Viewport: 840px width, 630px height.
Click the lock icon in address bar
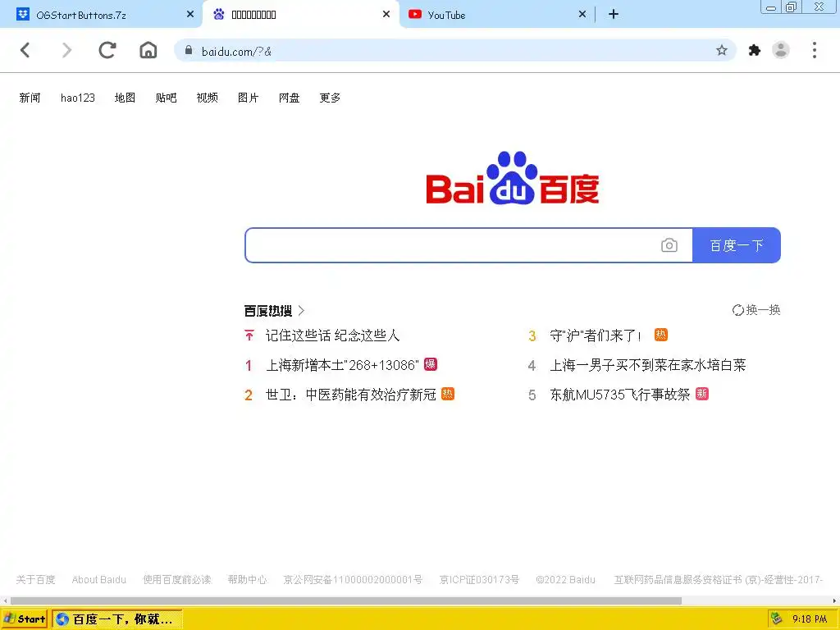point(189,50)
